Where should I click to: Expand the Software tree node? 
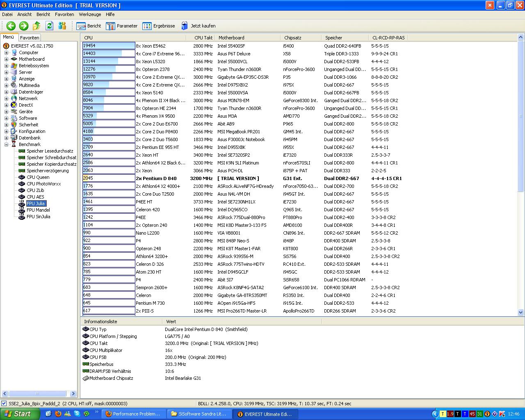point(6,118)
